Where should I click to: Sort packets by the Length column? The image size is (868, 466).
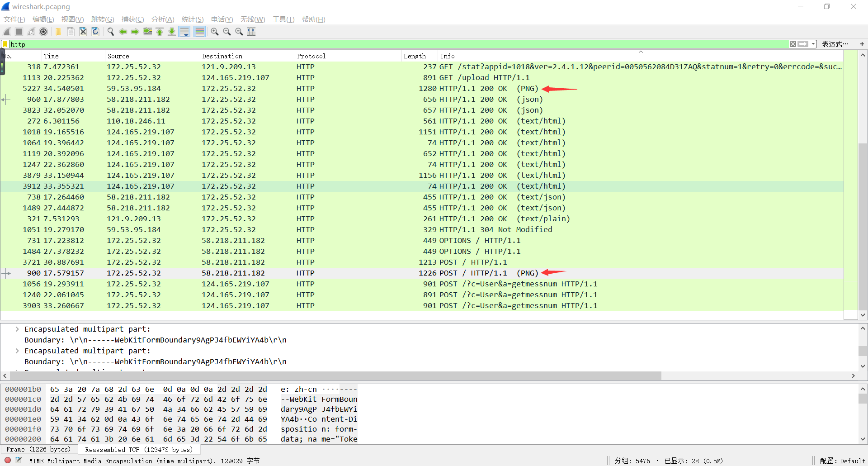[x=420, y=56]
